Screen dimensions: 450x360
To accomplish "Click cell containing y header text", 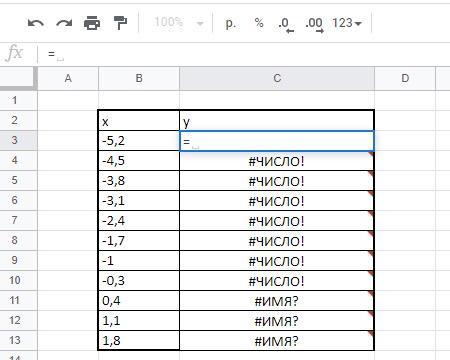I will point(277,121).
